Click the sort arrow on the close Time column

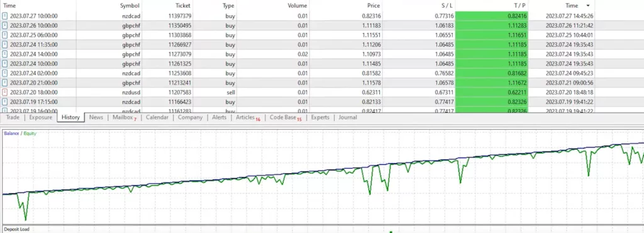[588, 6]
